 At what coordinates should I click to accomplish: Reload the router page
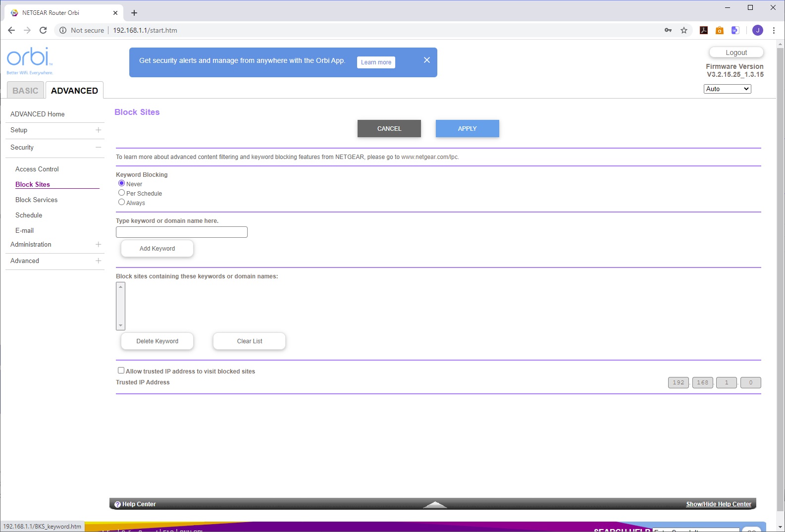[43, 30]
